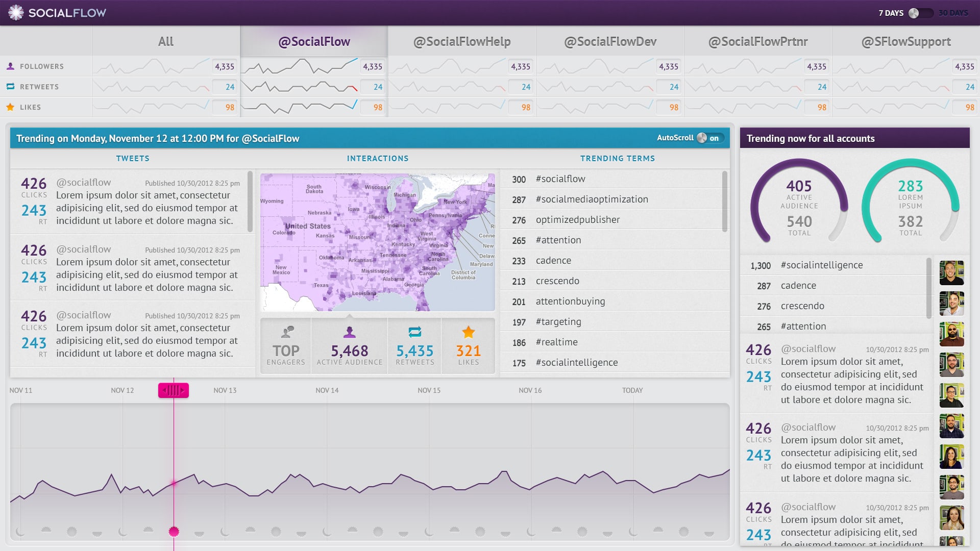The image size is (980, 551).
Task: Select 7 DAYS range label
Action: pos(891,13)
